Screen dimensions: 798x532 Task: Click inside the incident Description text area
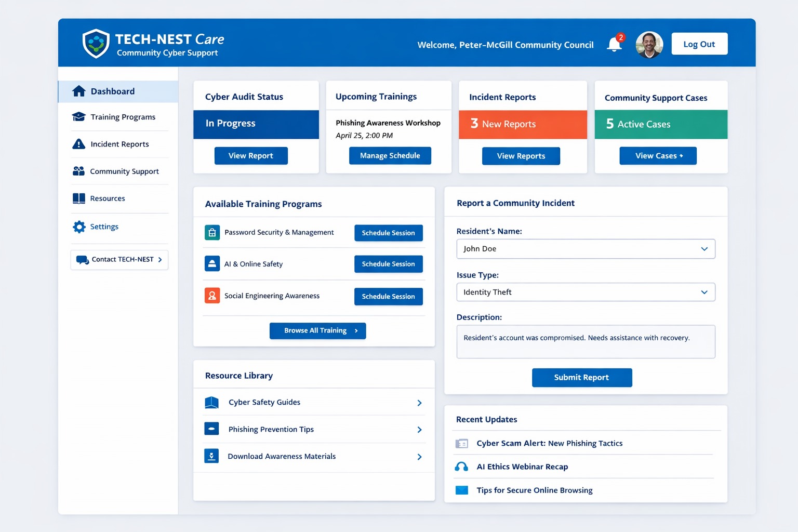586,341
